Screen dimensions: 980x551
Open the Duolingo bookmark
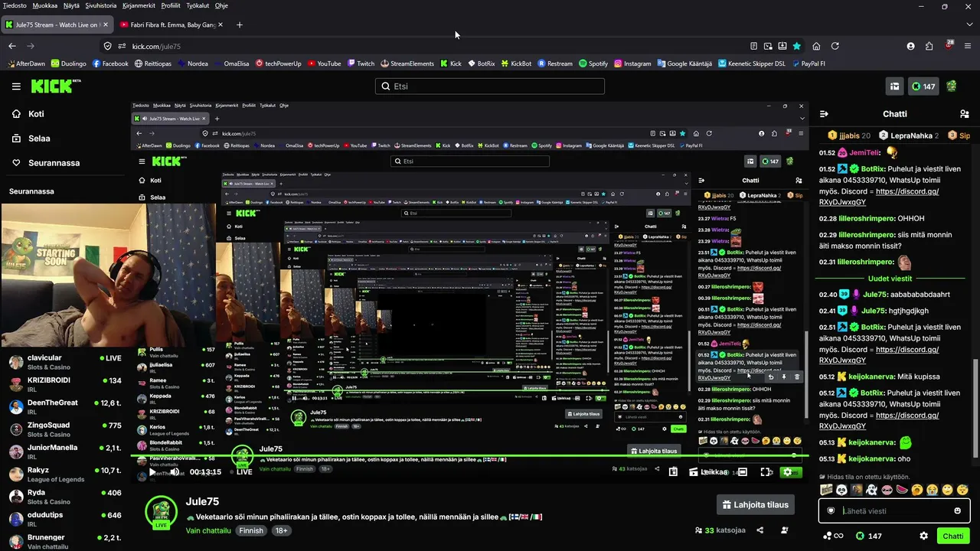[x=69, y=64]
